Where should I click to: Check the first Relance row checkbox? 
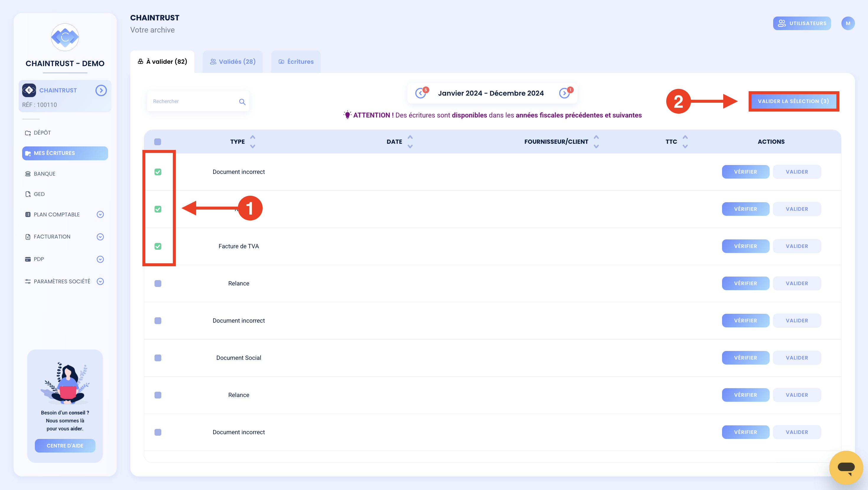(158, 284)
